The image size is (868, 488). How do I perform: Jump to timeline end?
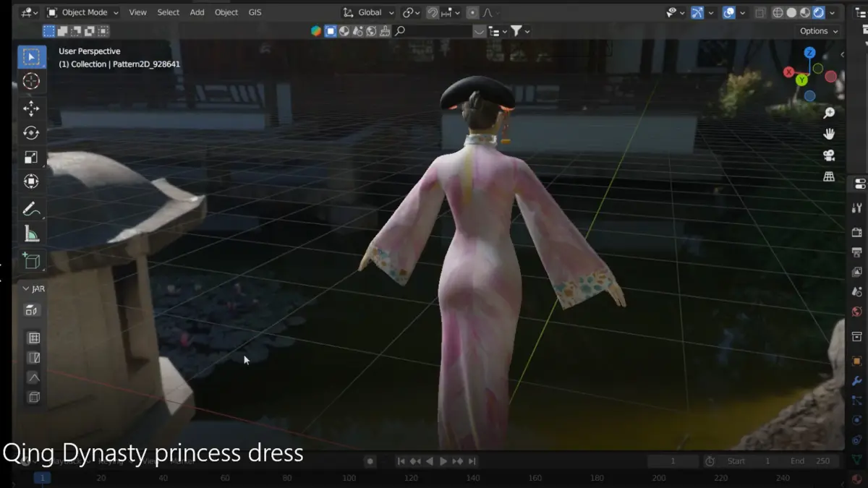click(472, 461)
